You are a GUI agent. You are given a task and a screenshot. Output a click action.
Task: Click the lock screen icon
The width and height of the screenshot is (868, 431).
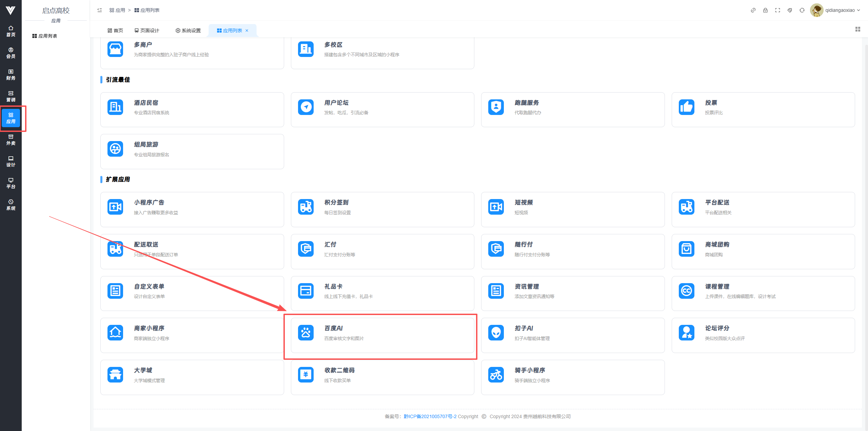coord(765,10)
